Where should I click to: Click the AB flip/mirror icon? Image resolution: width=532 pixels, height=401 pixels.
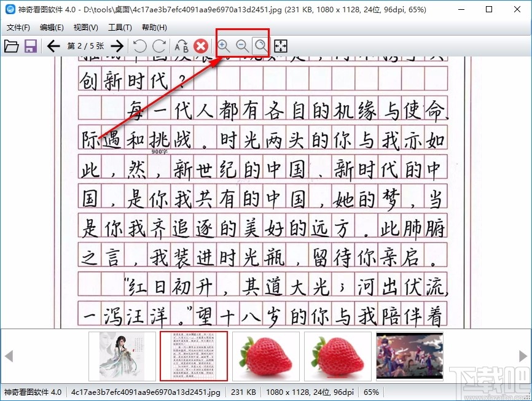pyautogui.click(x=181, y=45)
